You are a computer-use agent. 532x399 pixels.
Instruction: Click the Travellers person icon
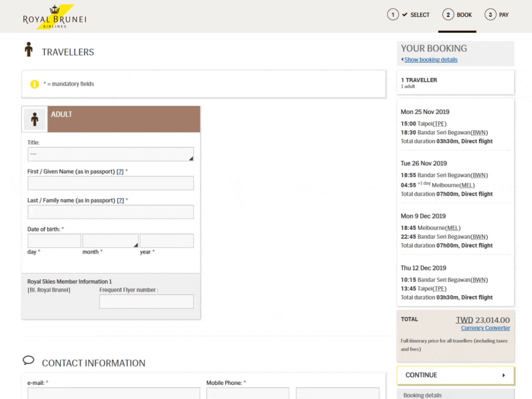(x=29, y=50)
